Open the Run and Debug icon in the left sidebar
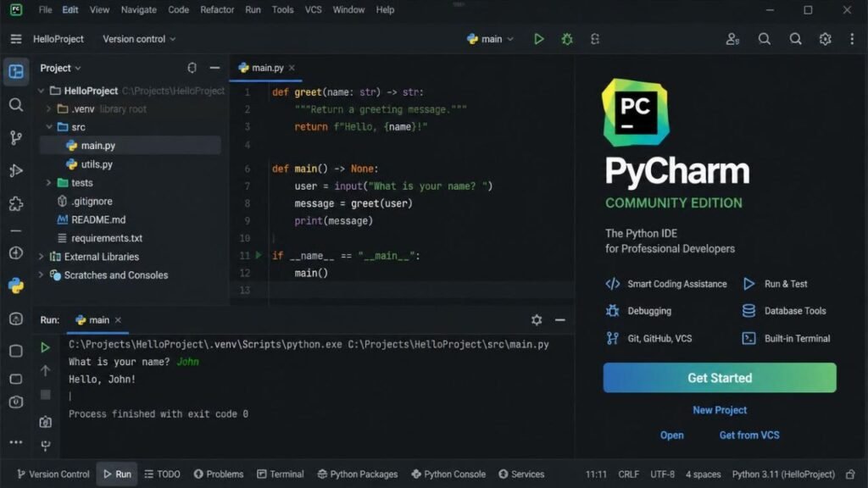Screen dimensions: 868x488 tap(16, 170)
